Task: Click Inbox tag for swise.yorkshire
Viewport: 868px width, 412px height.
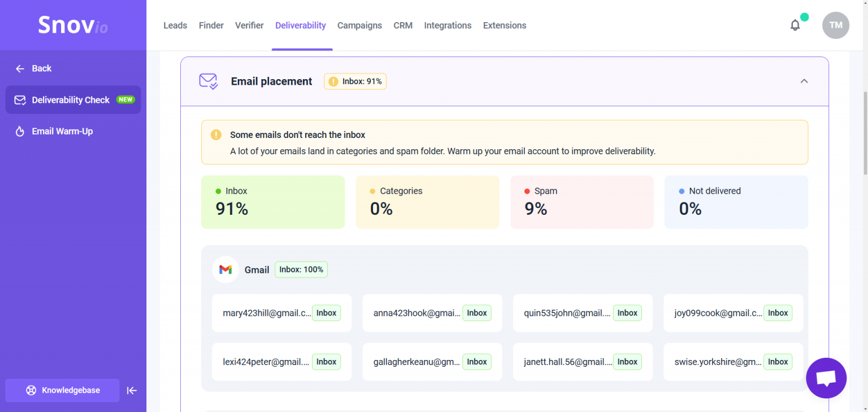Action: 778,362
